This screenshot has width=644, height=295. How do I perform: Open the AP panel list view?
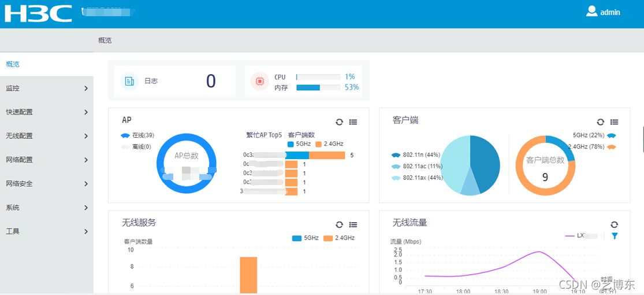[x=353, y=122]
